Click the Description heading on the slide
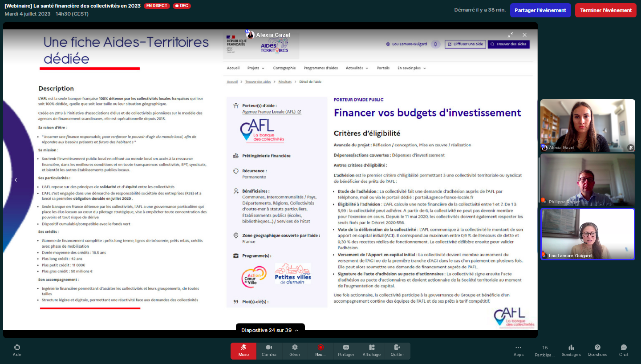 pos(56,89)
